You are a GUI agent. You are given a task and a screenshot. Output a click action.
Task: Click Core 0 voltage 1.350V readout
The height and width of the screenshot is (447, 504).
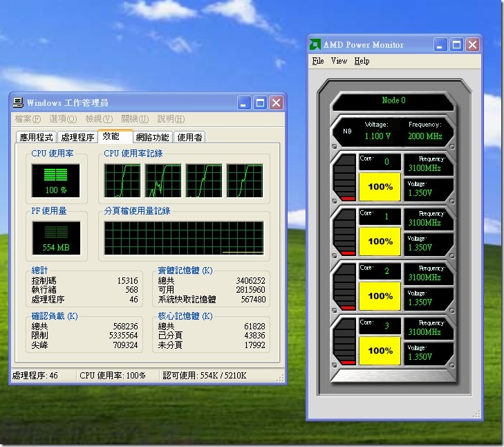420,193
